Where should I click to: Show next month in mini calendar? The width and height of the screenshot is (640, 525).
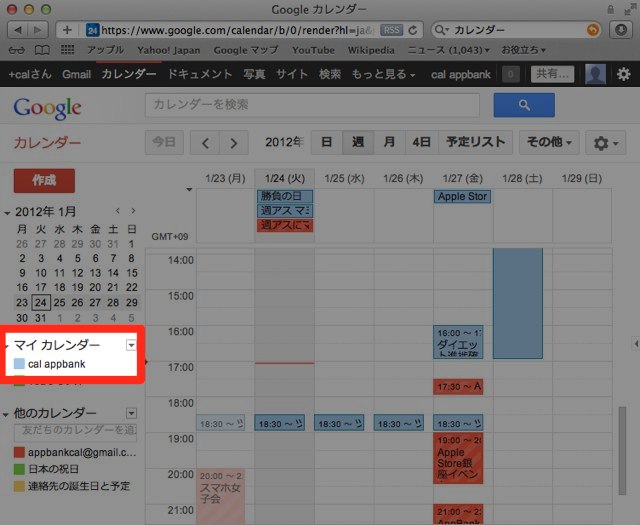(133, 211)
